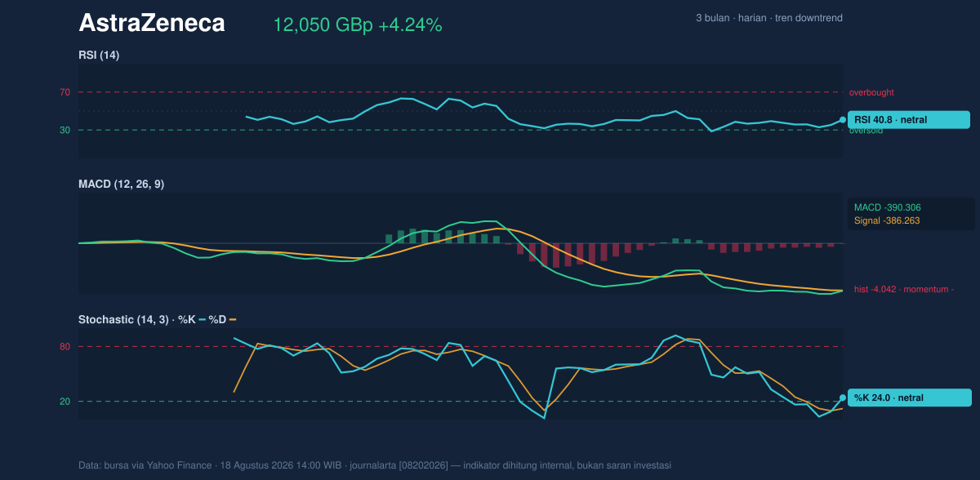Click the RSI 70 axis label
The image size is (980, 480).
click(x=65, y=92)
